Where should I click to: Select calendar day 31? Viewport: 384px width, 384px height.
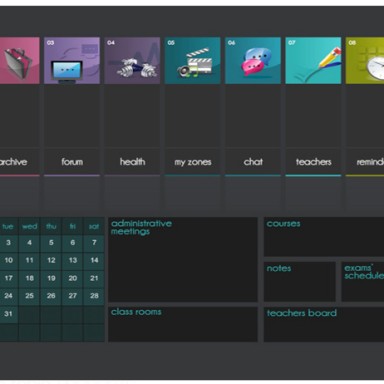(8, 314)
